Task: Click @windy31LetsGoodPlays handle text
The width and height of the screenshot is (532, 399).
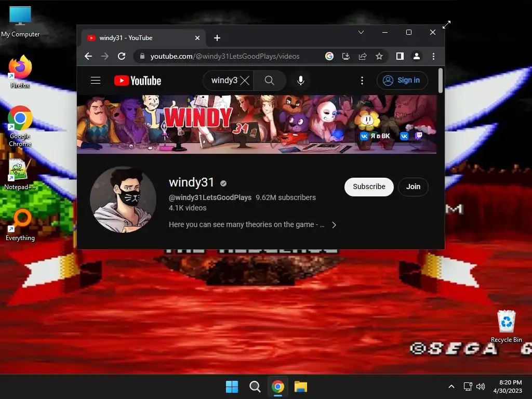Action: [x=210, y=197]
